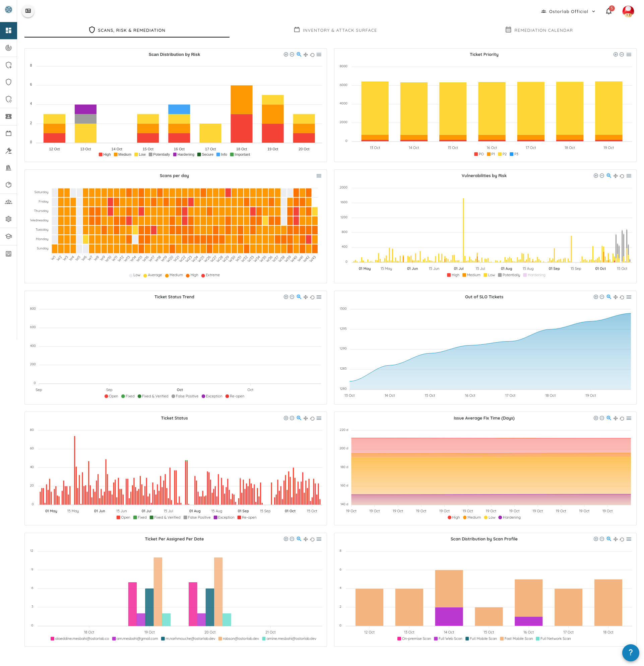Viewport: 644px width, 666px height.
Task: Re-enable Hardening in Vulnerabilities by Risk legend
Action: (534, 275)
